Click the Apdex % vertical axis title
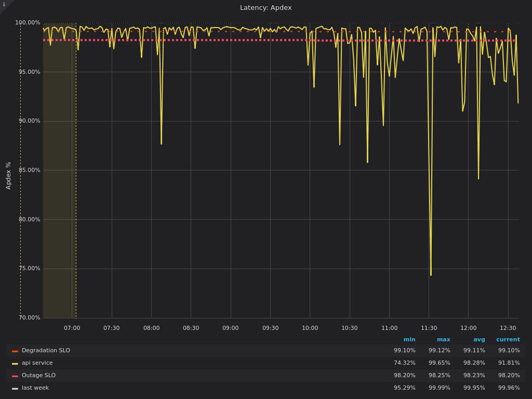Screen dimensions: 532x399 8,176
